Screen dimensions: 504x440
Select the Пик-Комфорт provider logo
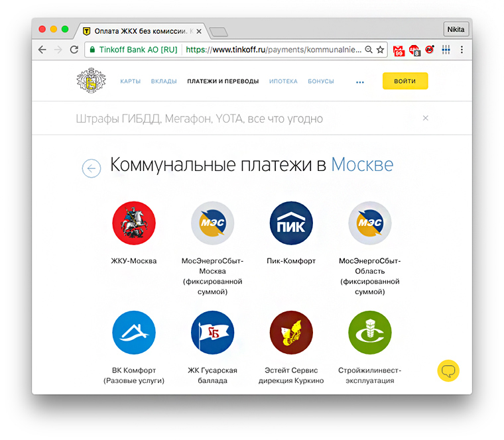pyautogui.click(x=291, y=223)
